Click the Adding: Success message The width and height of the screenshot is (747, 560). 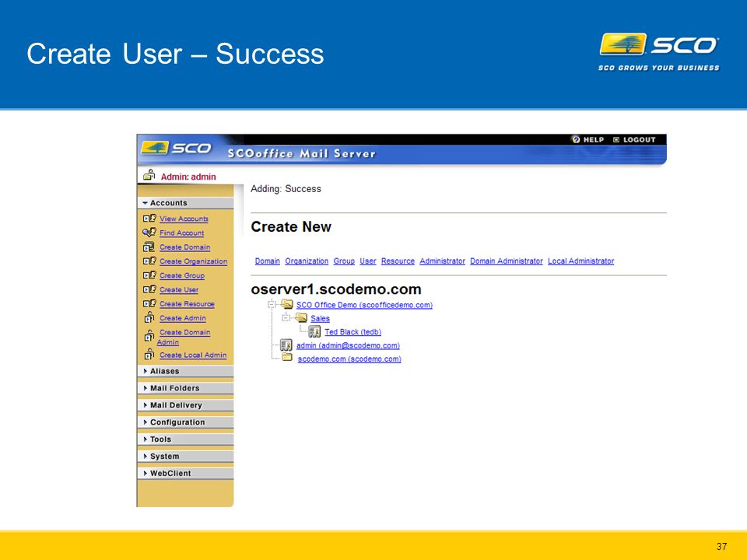click(286, 188)
